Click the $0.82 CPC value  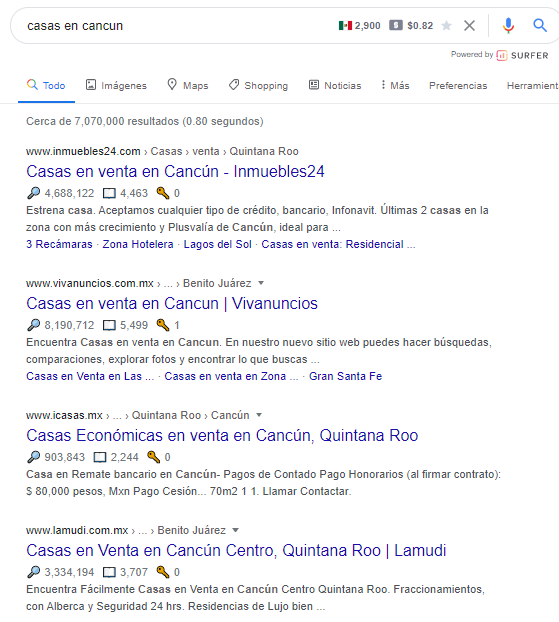click(420, 26)
